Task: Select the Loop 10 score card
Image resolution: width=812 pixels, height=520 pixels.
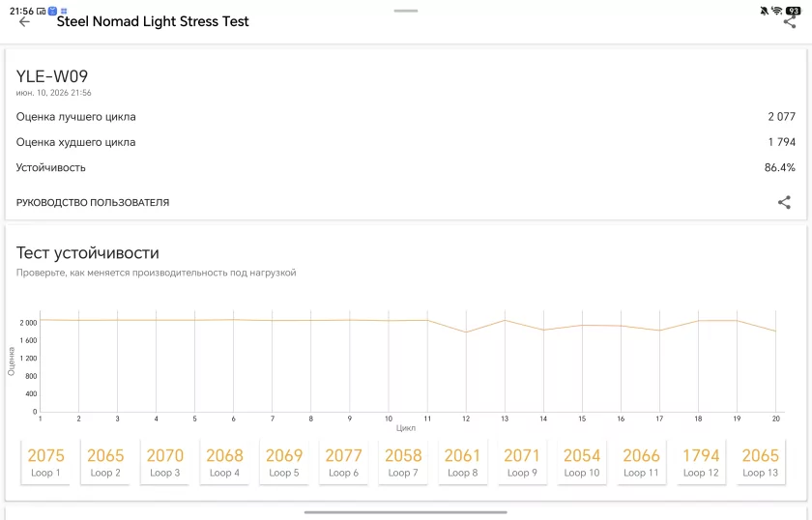Action: tap(582, 462)
